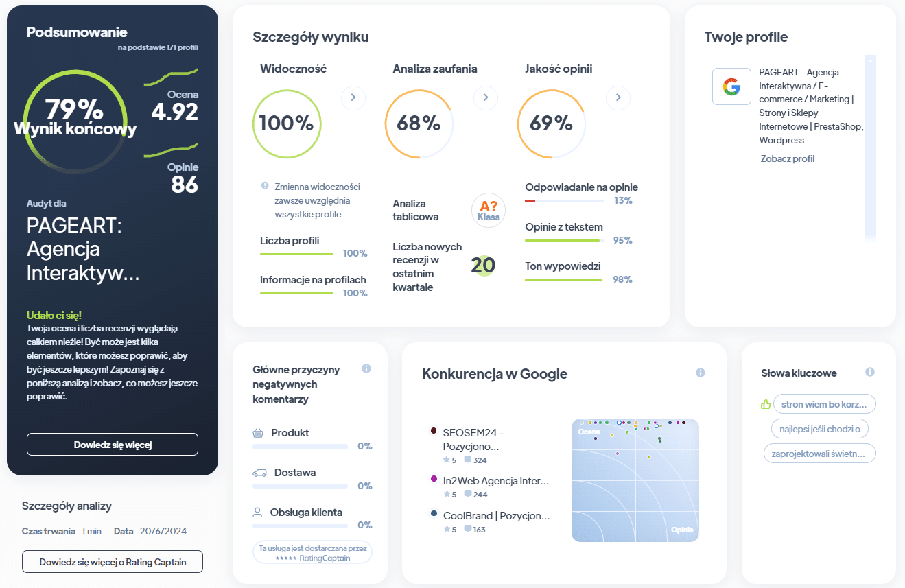Image resolution: width=905 pixels, height=588 pixels.
Task: Select keyword chip 'stron wiem bo korz...'
Action: (x=824, y=404)
